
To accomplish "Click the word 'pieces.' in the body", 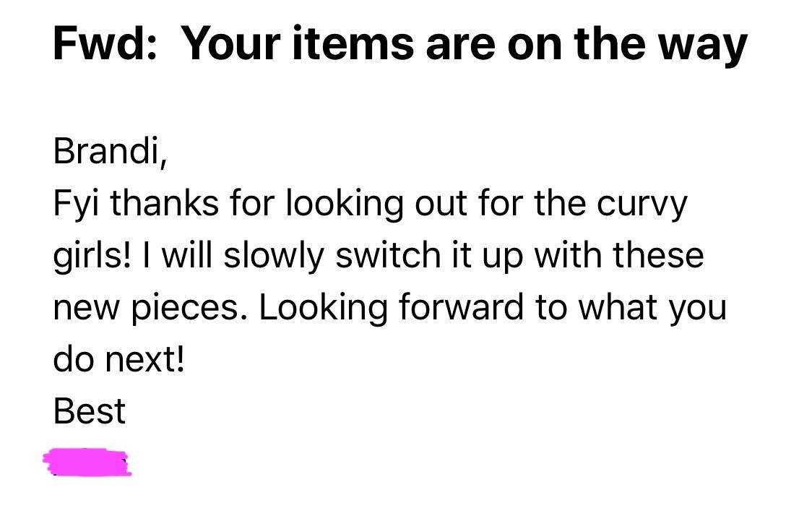I will tap(191, 309).
